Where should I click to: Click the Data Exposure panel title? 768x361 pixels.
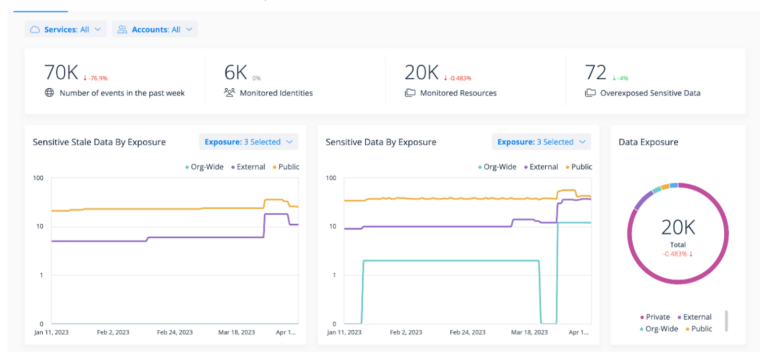click(x=648, y=142)
